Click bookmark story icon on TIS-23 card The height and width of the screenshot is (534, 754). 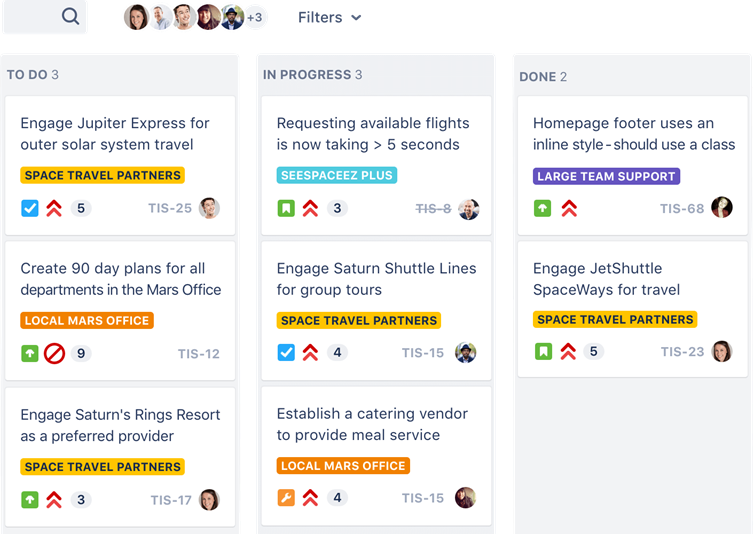pos(542,352)
